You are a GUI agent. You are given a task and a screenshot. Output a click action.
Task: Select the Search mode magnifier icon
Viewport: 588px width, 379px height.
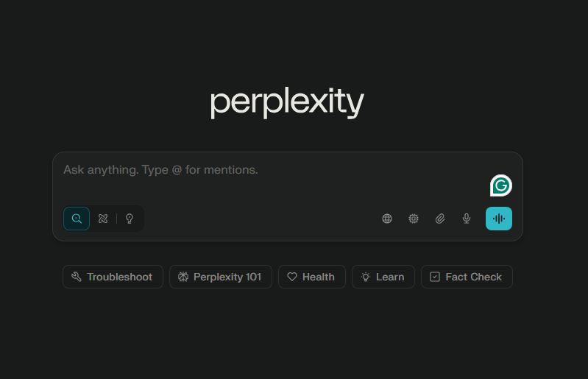coord(77,219)
